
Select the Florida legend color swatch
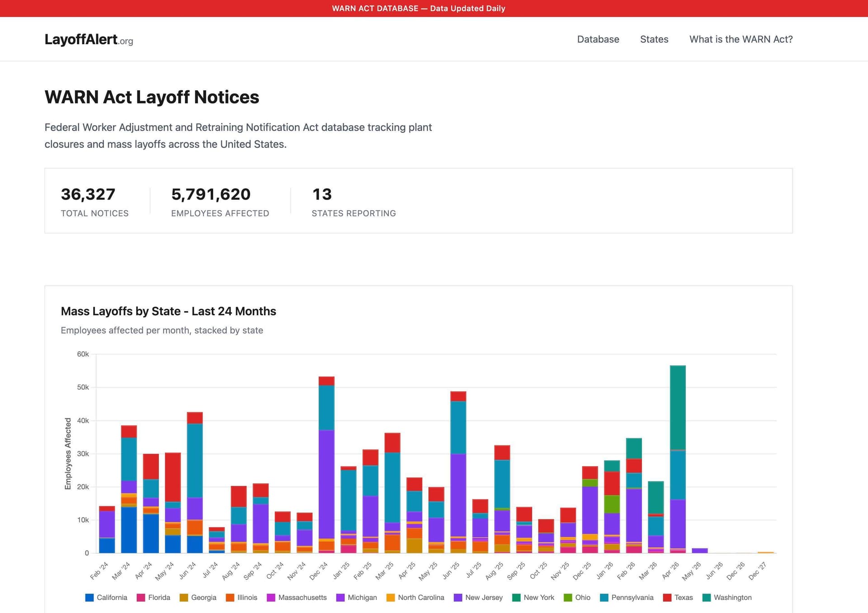point(141,597)
